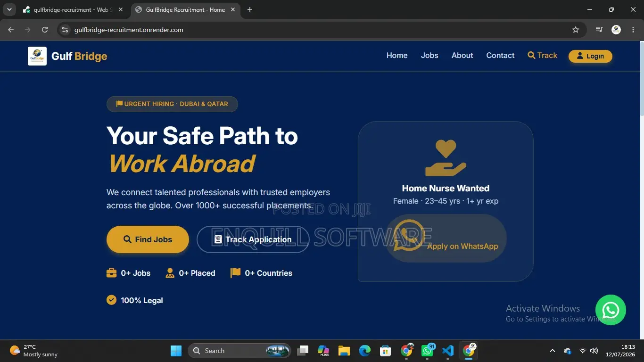
Task: Click Apply on WhatsApp button
Action: point(446,239)
